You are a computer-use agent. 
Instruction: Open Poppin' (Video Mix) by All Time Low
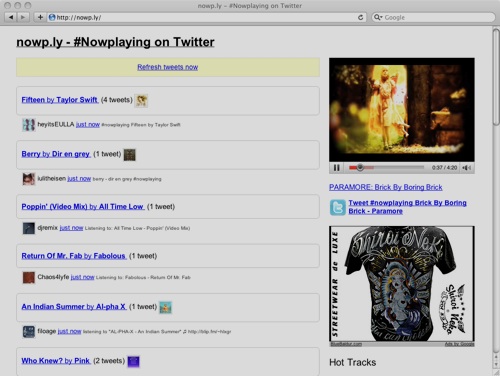83,207
